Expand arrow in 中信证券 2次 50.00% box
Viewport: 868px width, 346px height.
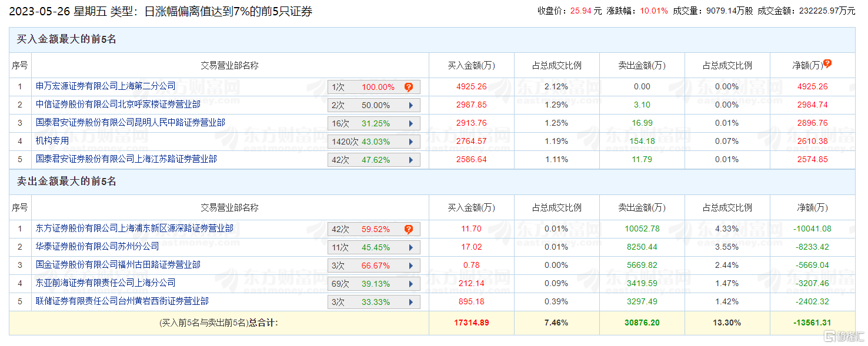[411, 106]
